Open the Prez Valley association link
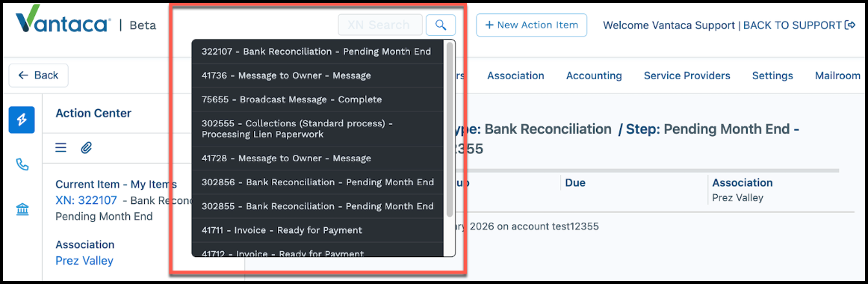Image resolution: width=868 pixels, height=284 pixels. click(84, 260)
